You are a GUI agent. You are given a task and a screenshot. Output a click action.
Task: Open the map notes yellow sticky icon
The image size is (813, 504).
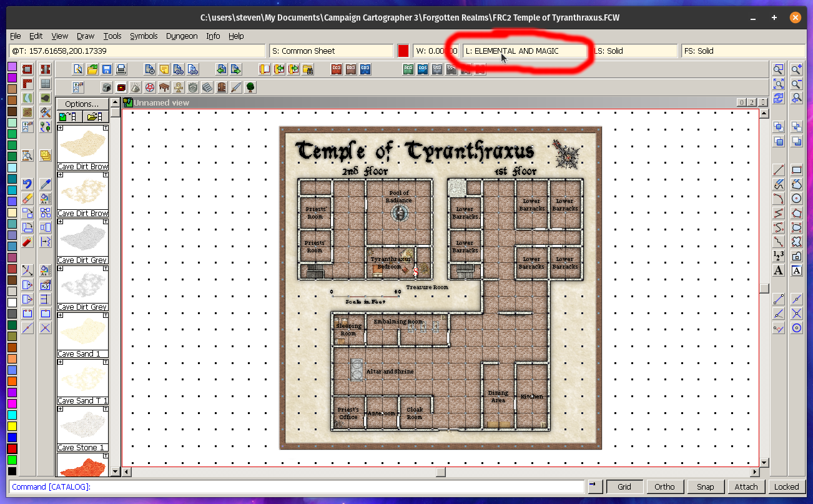(164, 69)
